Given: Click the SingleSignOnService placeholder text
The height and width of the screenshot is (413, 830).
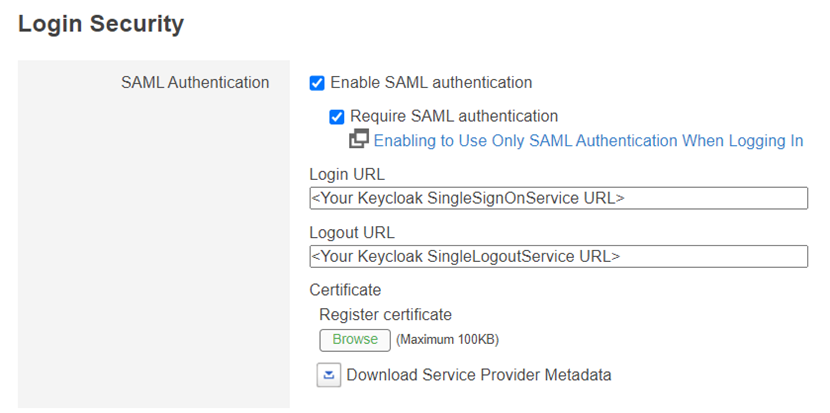Looking at the screenshot, I should (467, 198).
